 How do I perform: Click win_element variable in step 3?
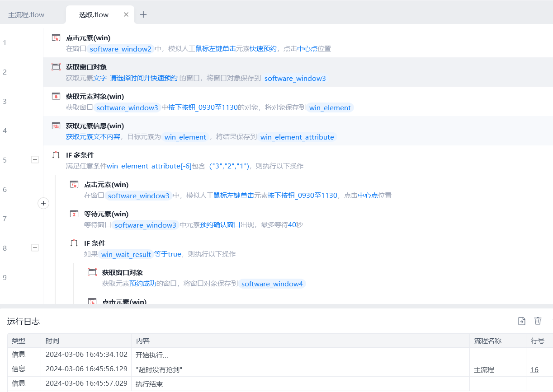[x=330, y=107]
